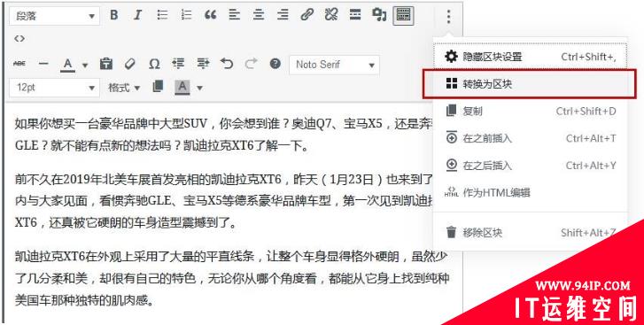Apply the text background color

(182, 87)
